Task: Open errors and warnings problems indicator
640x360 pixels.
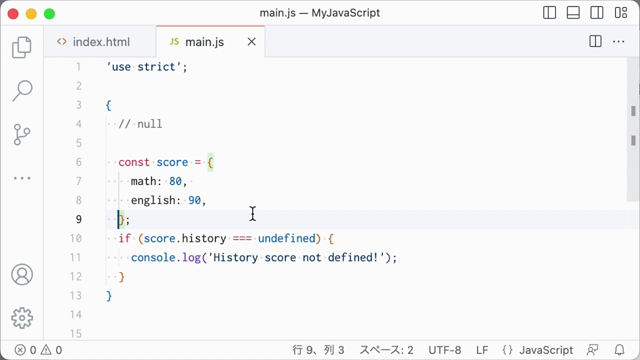Action: [x=38, y=350]
